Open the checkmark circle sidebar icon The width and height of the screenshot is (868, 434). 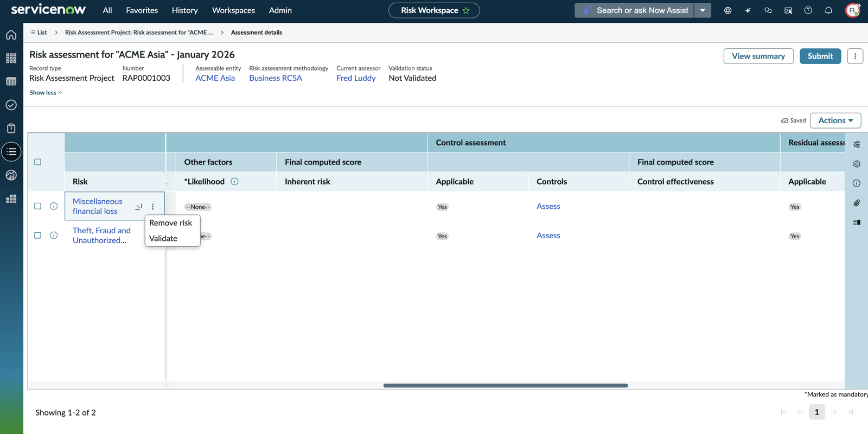pyautogui.click(x=11, y=105)
